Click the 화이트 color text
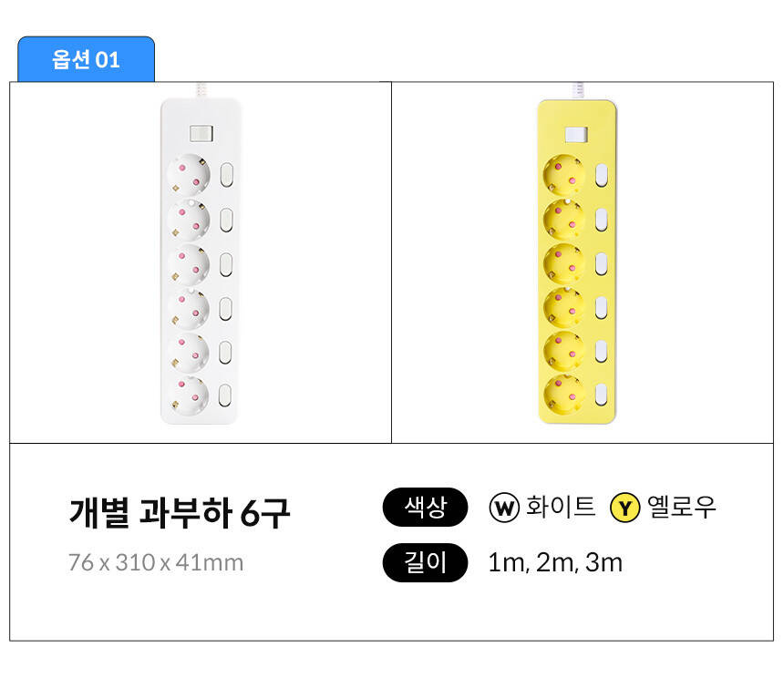Image resolution: width=784 pixels, height=678 pixels. pyautogui.click(x=561, y=508)
